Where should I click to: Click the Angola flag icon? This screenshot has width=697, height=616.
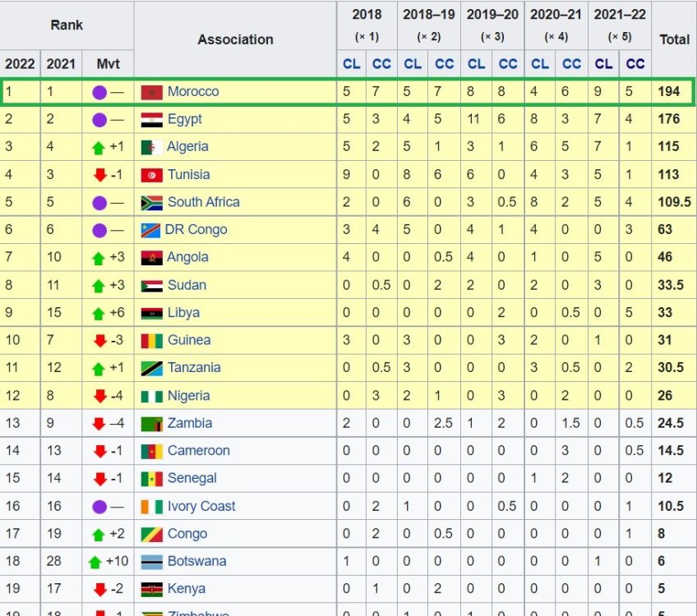(x=151, y=258)
